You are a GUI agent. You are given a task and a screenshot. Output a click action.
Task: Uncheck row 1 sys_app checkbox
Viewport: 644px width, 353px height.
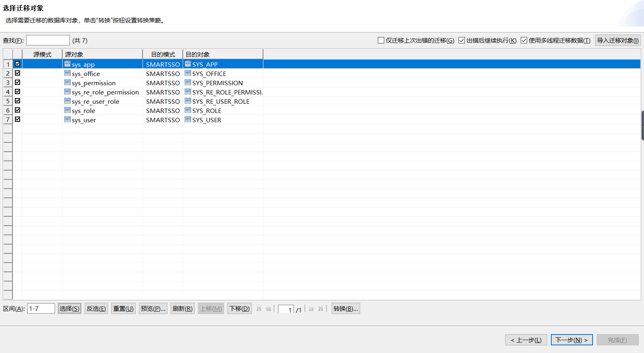[18, 64]
